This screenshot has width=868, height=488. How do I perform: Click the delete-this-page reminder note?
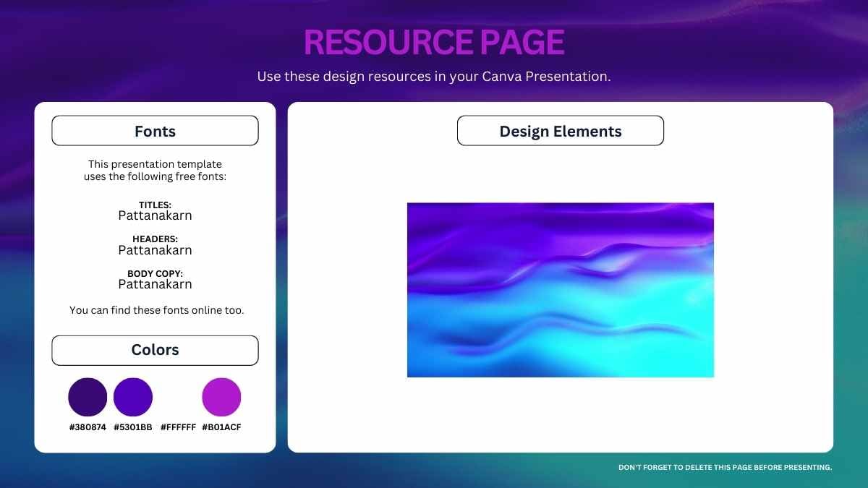click(x=726, y=468)
